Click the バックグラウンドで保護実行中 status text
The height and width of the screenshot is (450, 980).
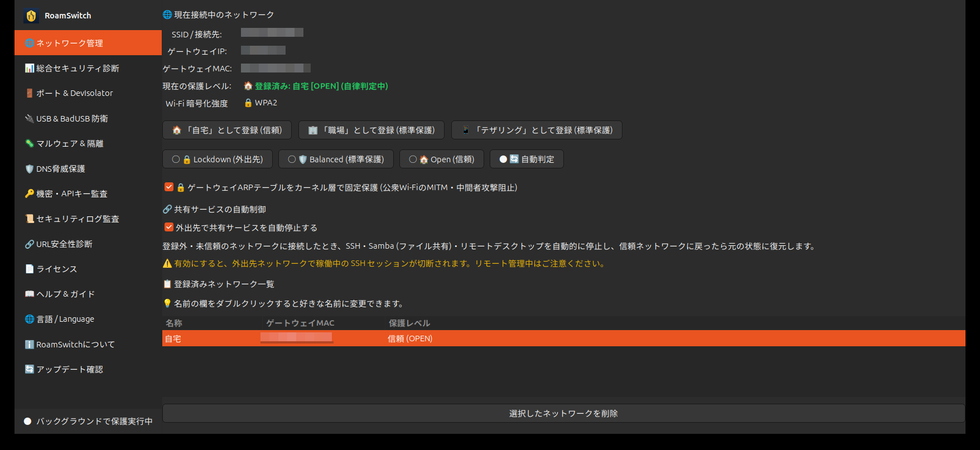(x=94, y=421)
